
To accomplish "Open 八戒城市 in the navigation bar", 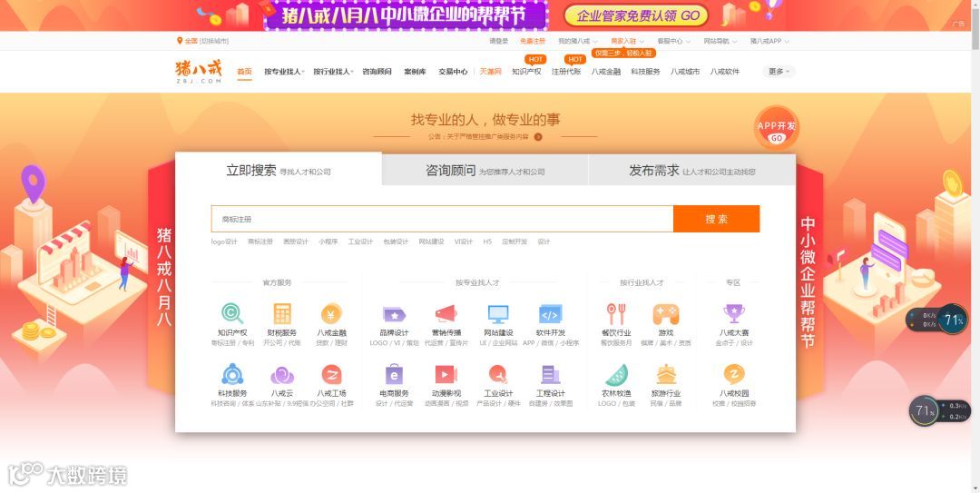I will click(685, 72).
